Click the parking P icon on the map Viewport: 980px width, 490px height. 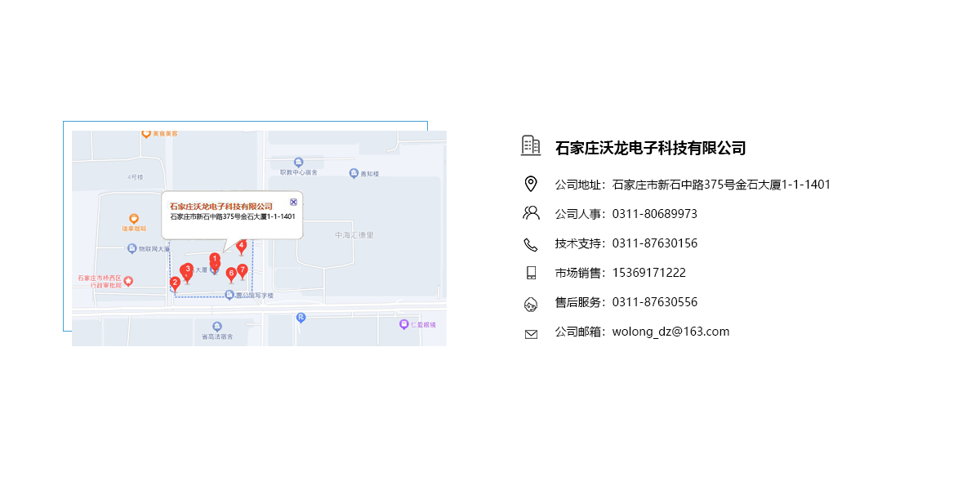[300, 318]
